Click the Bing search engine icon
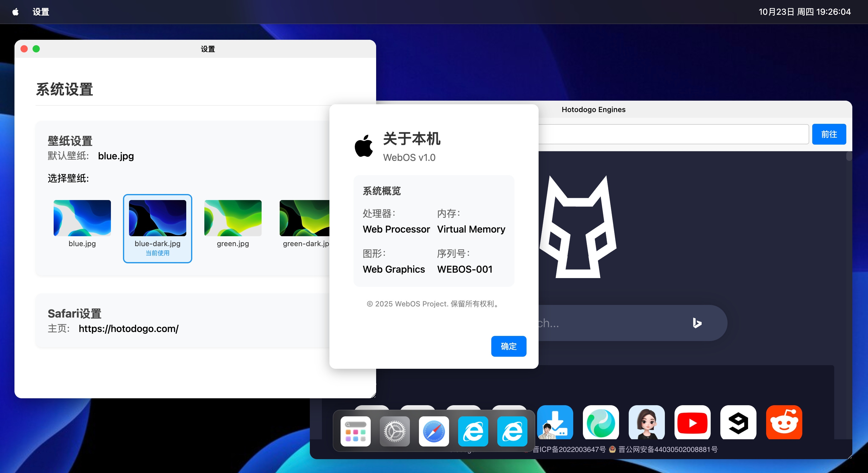This screenshot has width=868, height=473. [697, 323]
